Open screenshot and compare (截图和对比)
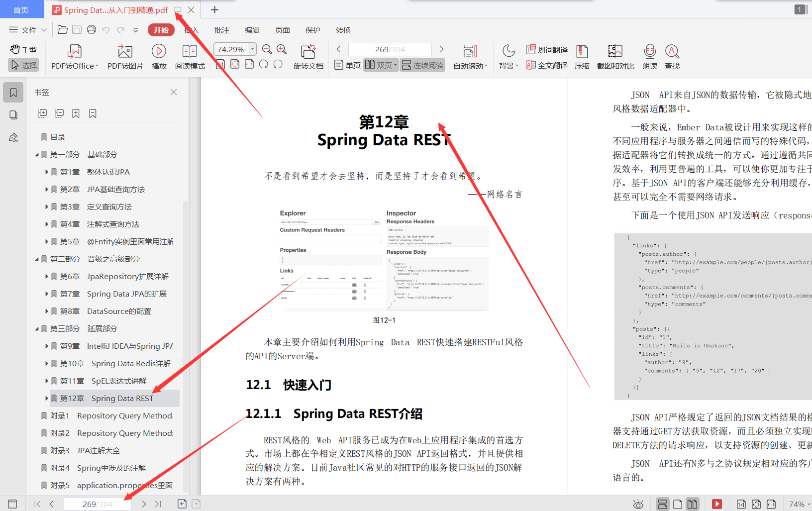Image resolution: width=812 pixels, height=511 pixels. (x=615, y=57)
